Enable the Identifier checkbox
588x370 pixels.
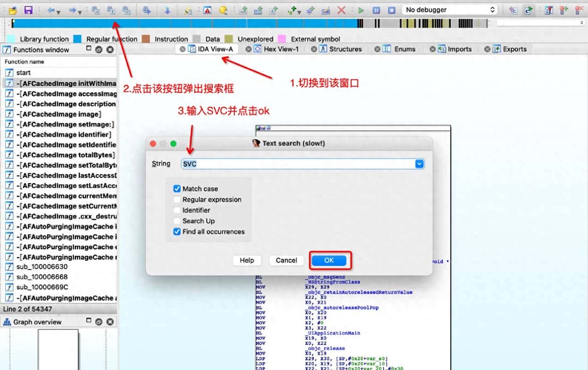[x=177, y=210]
